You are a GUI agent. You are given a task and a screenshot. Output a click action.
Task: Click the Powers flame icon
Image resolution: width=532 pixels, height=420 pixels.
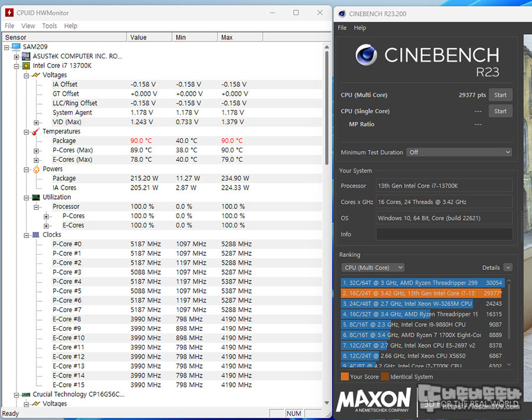[x=36, y=169]
